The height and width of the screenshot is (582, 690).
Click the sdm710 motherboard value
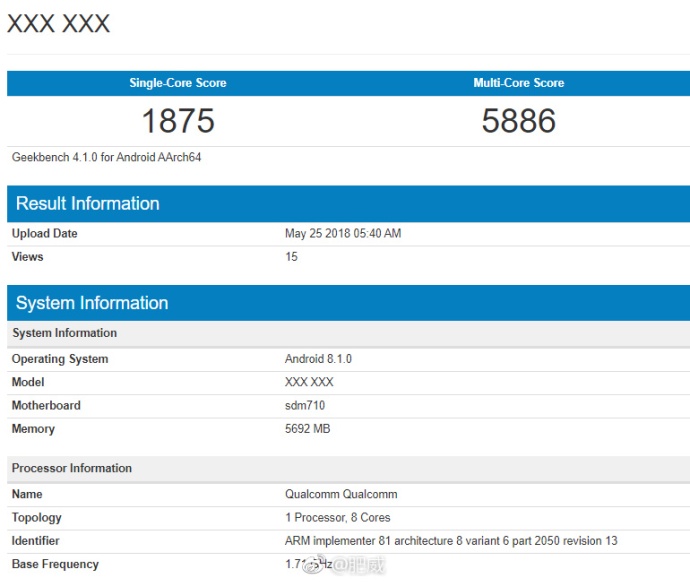(305, 405)
